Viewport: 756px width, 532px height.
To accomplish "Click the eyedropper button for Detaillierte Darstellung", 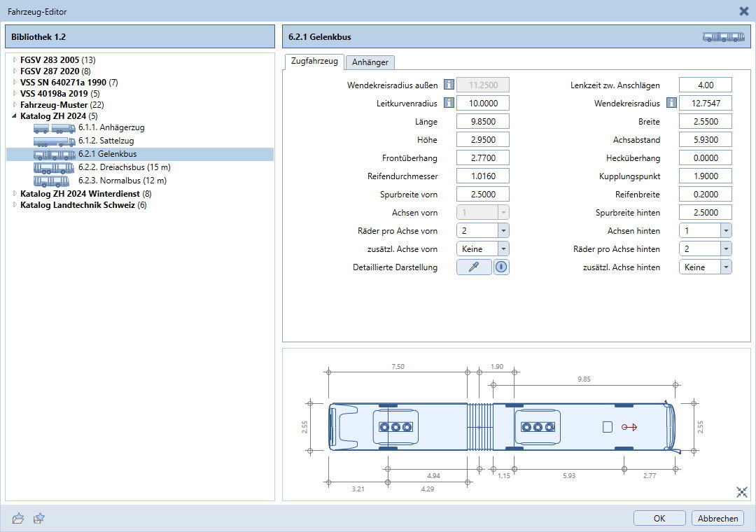I will (474, 267).
